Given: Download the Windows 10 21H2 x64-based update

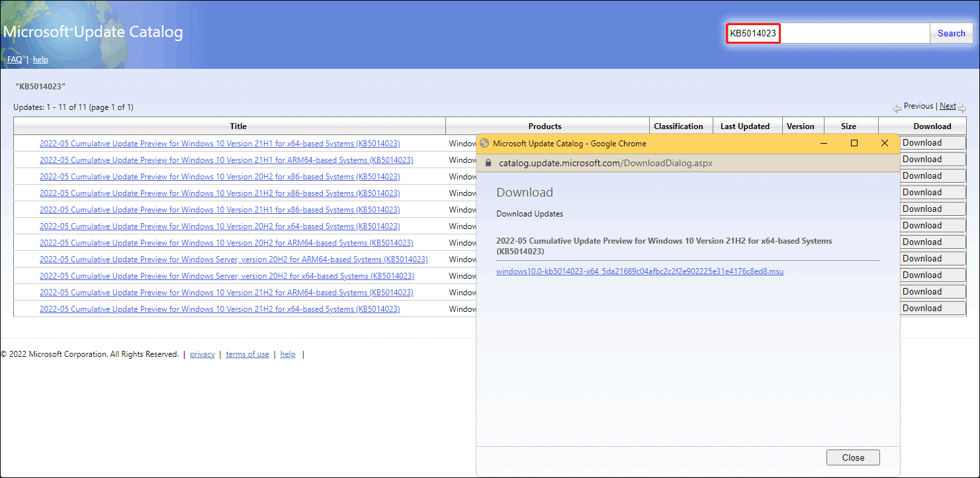Looking at the screenshot, I should [x=932, y=308].
